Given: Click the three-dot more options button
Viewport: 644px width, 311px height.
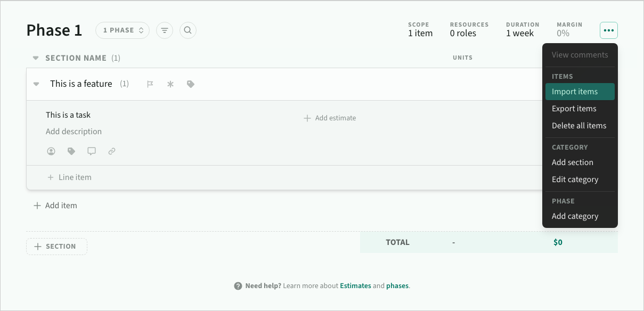Looking at the screenshot, I should click(608, 30).
